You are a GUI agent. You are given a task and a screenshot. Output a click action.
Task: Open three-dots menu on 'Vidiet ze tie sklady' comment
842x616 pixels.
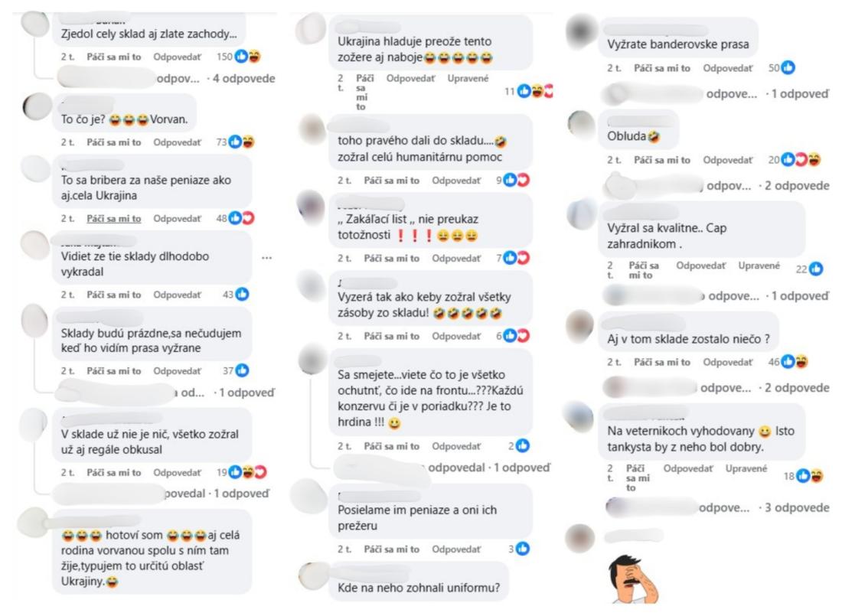pos(267,258)
